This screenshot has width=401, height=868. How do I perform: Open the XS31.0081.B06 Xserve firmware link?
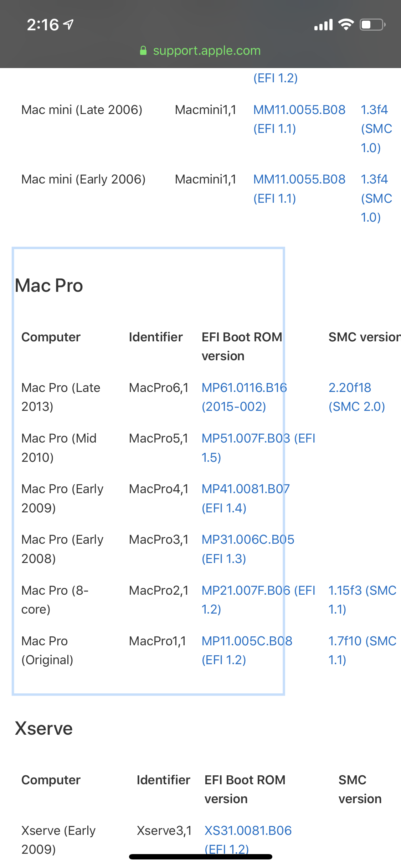coord(248,831)
